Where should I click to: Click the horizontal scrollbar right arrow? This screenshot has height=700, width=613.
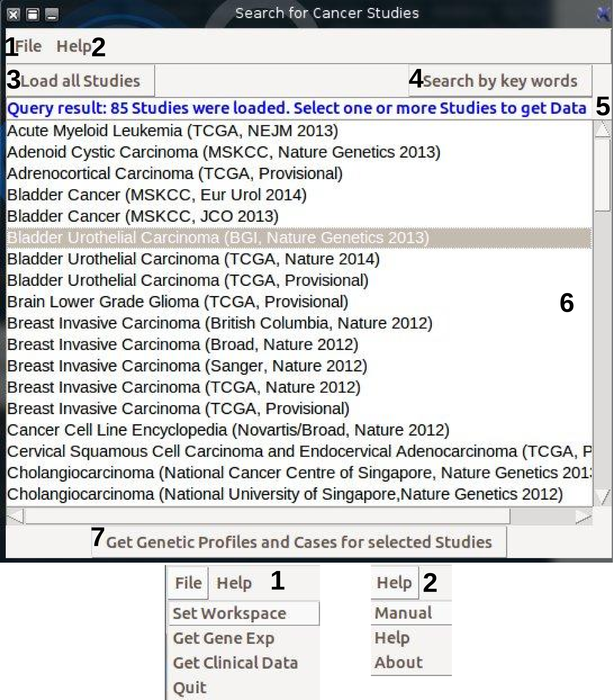(x=584, y=516)
